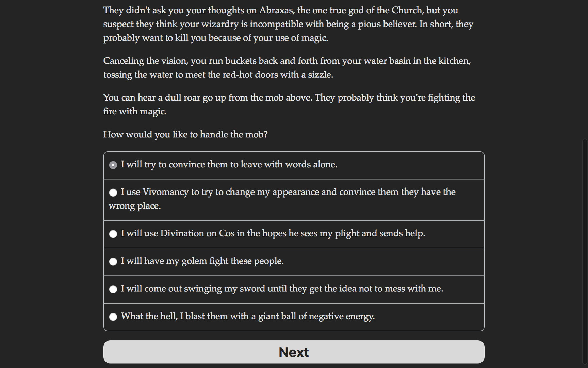This screenshot has width=588, height=368.
Task: Click the words-alone option's label text
Action: 229,165
